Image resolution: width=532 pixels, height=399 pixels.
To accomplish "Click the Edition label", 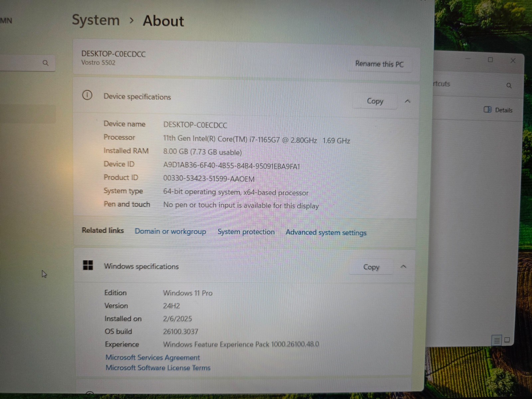I will 115,293.
